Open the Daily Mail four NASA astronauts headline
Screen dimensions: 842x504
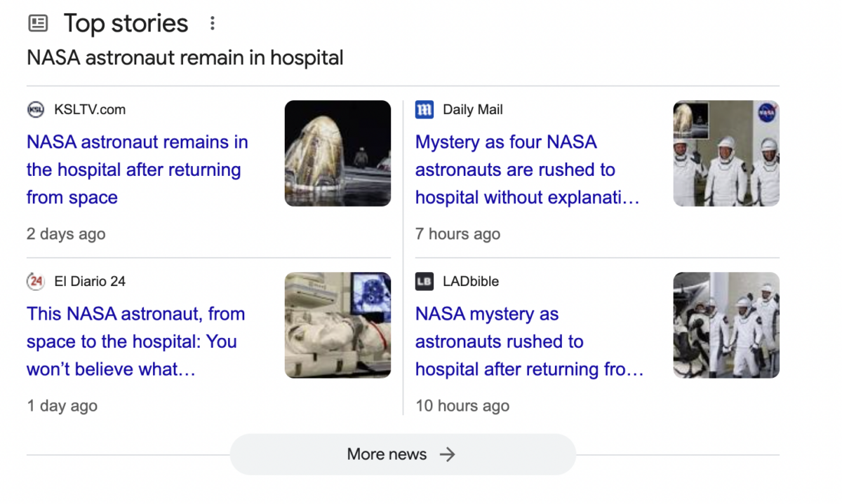(526, 170)
